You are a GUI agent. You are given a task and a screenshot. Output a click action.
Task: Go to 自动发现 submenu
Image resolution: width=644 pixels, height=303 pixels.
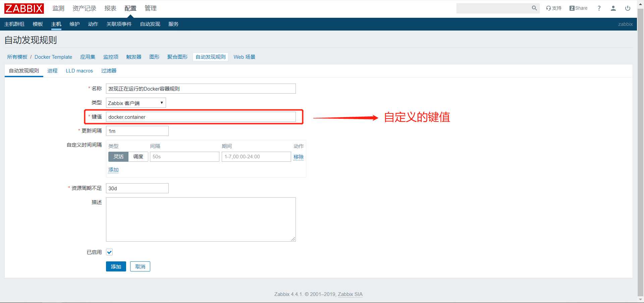(150, 24)
